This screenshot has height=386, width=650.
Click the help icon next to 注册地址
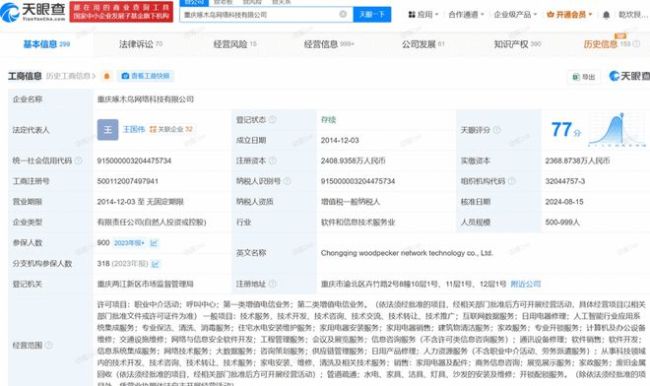click(272, 284)
